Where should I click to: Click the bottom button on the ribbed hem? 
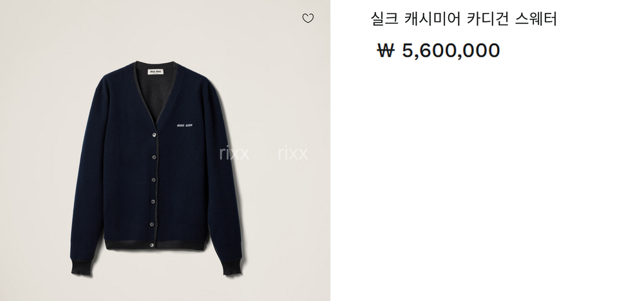coord(151,245)
